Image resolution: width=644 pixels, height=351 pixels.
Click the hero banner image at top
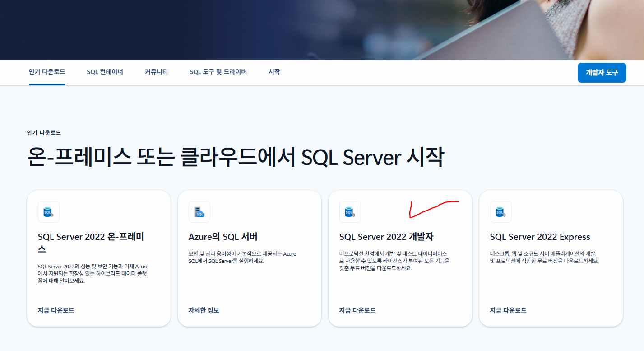[x=322, y=30]
